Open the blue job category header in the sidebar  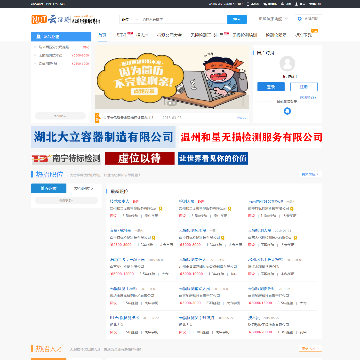(x=61, y=36)
